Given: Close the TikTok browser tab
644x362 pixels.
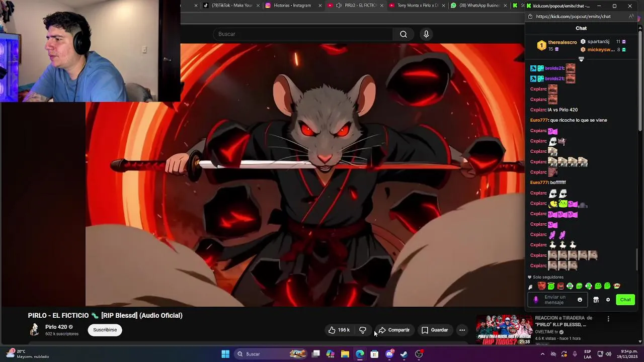Looking at the screenshot, I should click(x=258, y=6).
